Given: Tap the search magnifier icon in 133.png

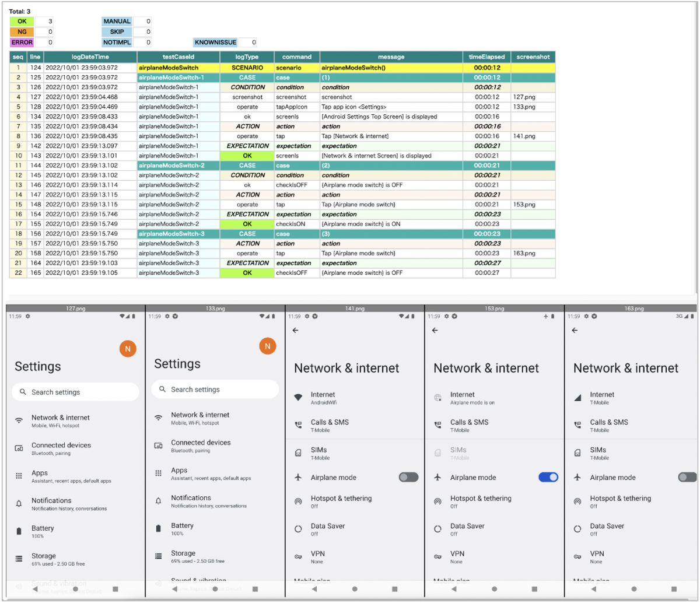Looking at the screenshot, I should pyautogui.click(x=162, y=389).
